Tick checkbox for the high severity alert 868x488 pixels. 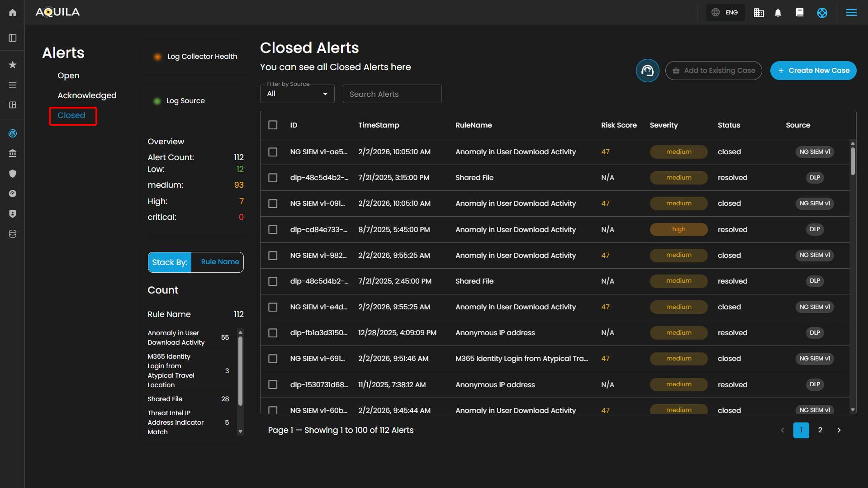[273, 230]
